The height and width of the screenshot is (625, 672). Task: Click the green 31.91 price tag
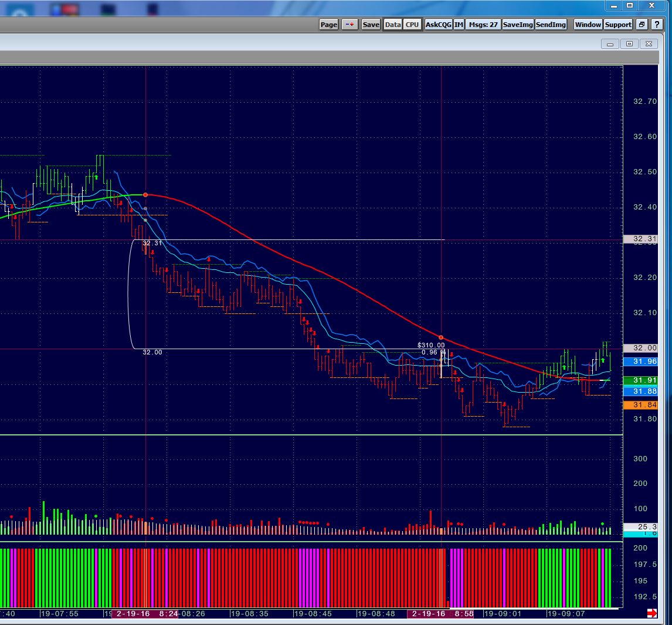pyautogui.click(x=640, y=380)
